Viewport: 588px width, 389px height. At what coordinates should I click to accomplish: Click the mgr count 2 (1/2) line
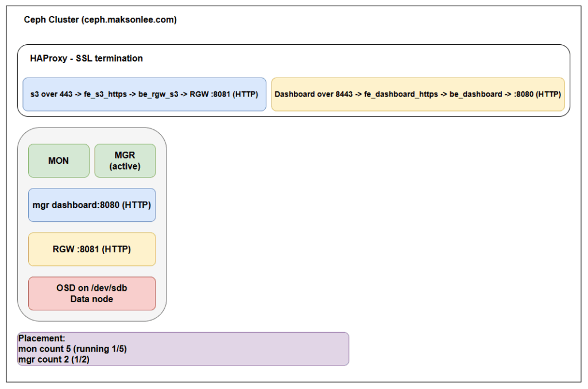click(x=53, y=359)
